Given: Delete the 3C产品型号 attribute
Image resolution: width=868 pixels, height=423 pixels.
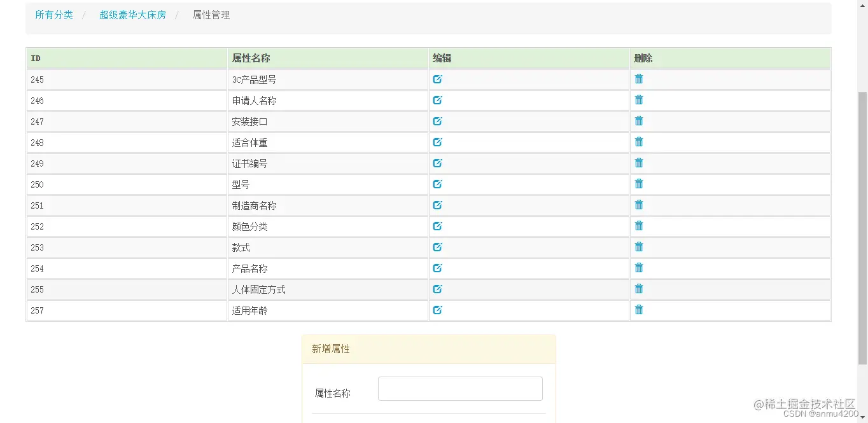Looking at the screenshot, I should (x=639, y=79).
